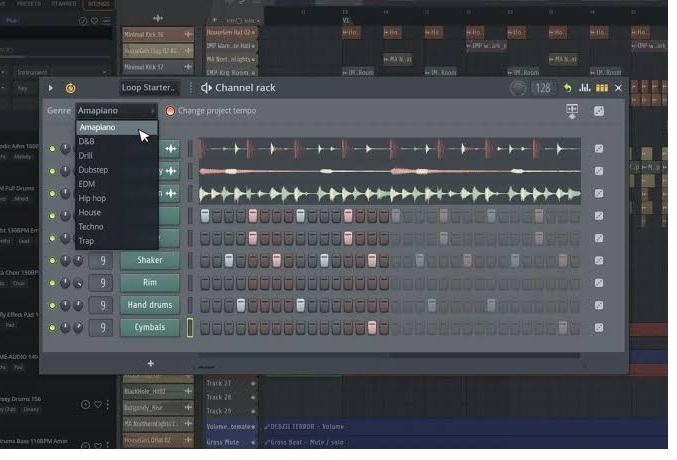Adjust the Shaker channel volume knob
677x460 pixels.
coord(78,260)
